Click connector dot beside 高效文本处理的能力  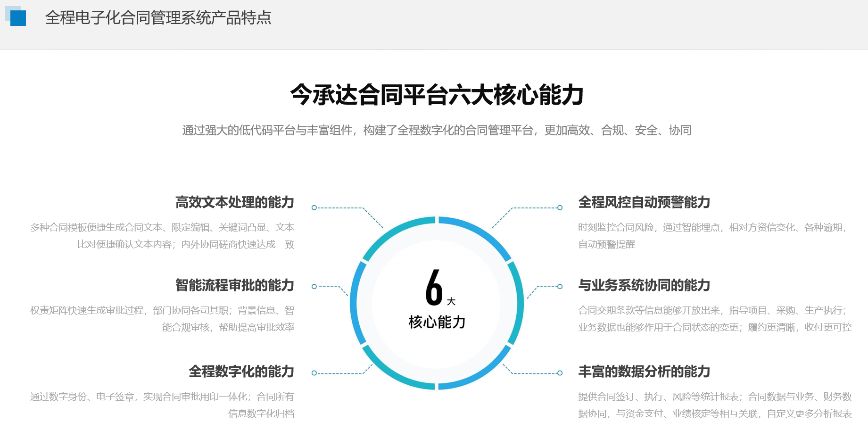pyautogui.click(x=314, y=207)
